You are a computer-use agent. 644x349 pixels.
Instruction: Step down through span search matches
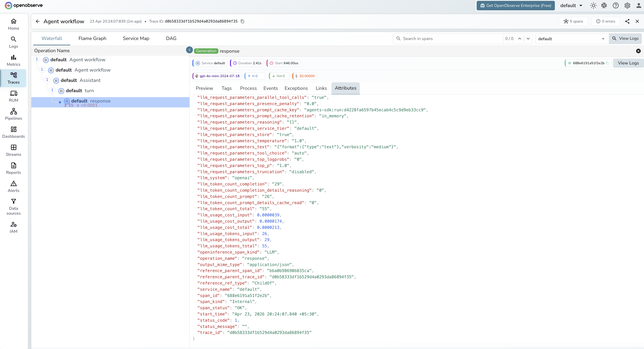528,39
